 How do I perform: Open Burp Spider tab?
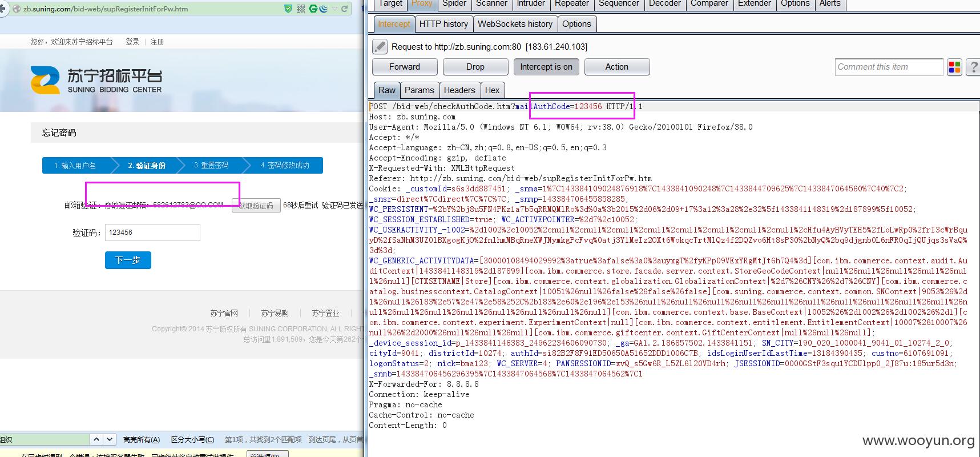(454, 4)
